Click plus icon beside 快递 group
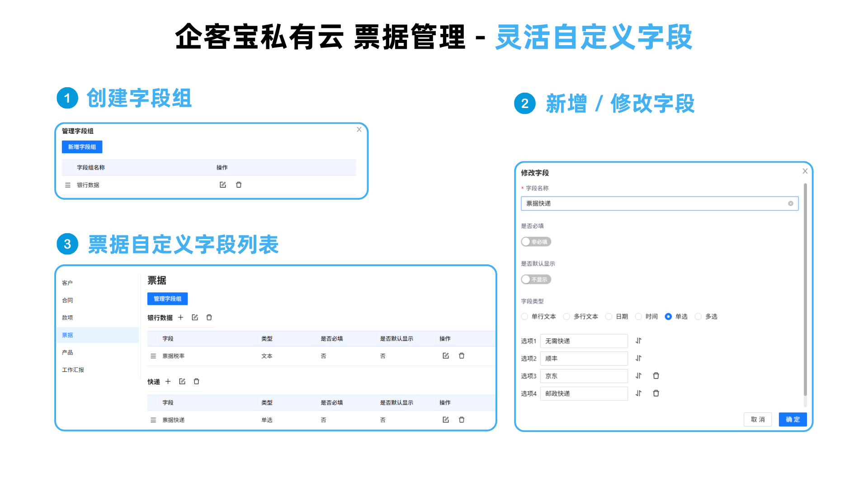This screenshot has height=488, width=868. (x=168, y=381)
